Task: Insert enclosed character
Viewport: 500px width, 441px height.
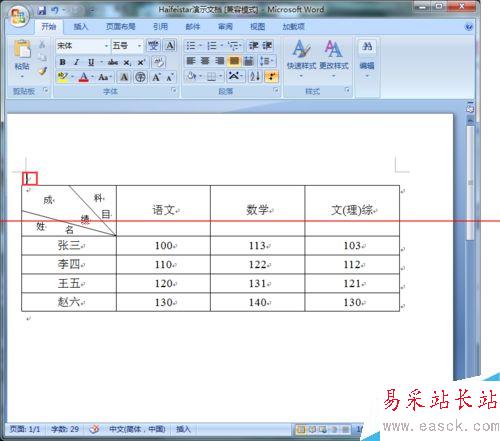Action: (x=140, y=77)
